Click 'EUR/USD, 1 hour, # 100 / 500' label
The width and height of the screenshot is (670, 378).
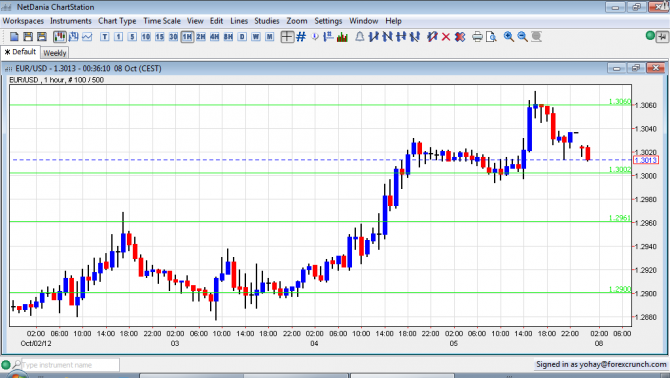pos(56,80)
